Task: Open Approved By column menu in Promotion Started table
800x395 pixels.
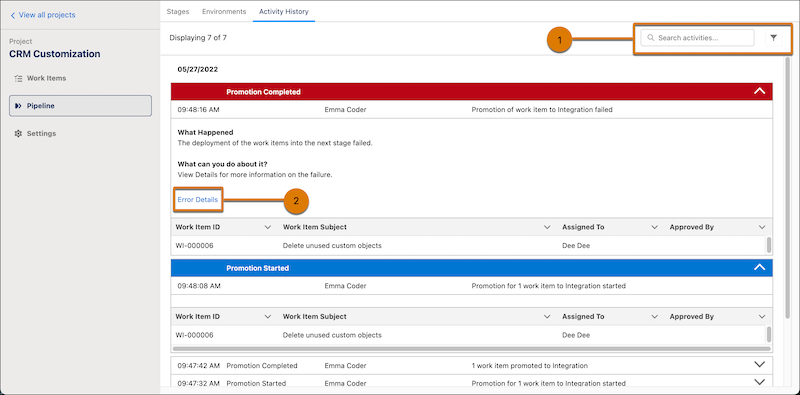Action: (762, 316)
